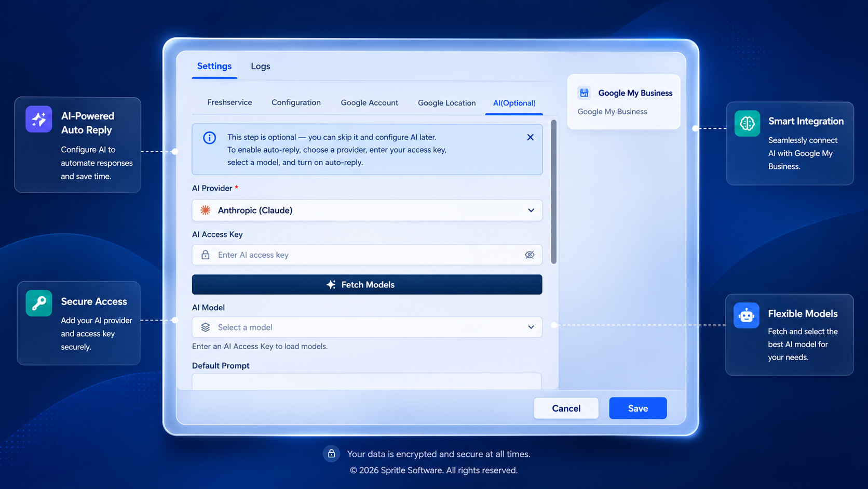The width and height of the screenshot is (868, 489).
Task: Click the info icon in the notice banner
Action: click(x=209, y=138)
